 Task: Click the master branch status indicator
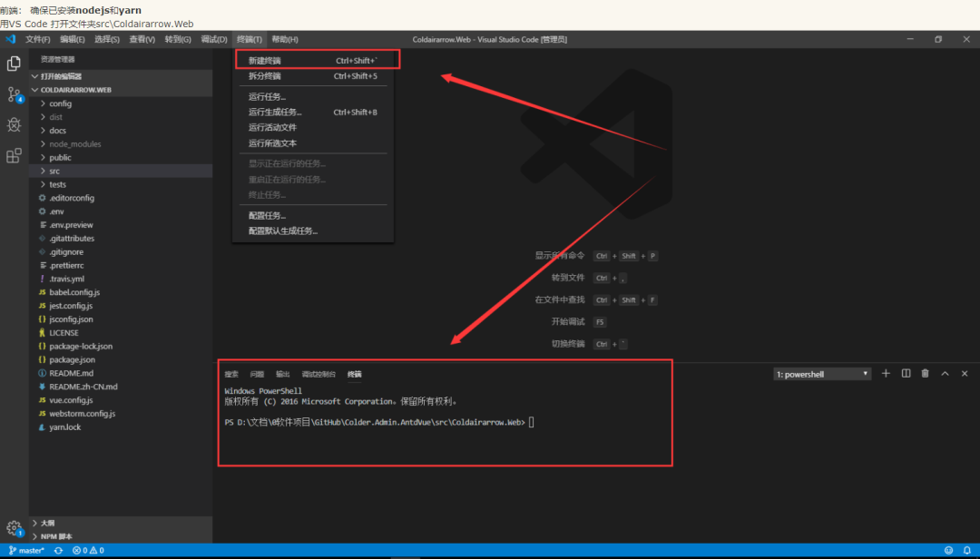pyautogui.click(x=26, y=551)
